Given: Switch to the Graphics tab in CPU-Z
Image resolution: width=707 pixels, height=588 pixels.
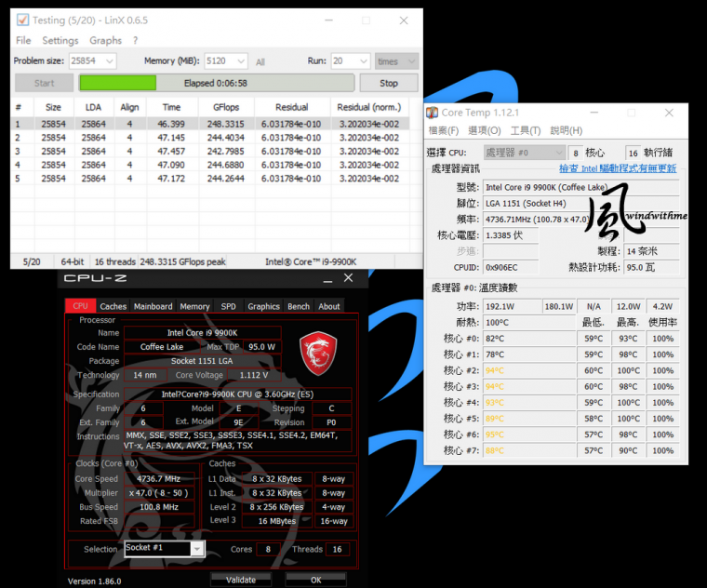Looking at the screenshot, I should 264,306.
